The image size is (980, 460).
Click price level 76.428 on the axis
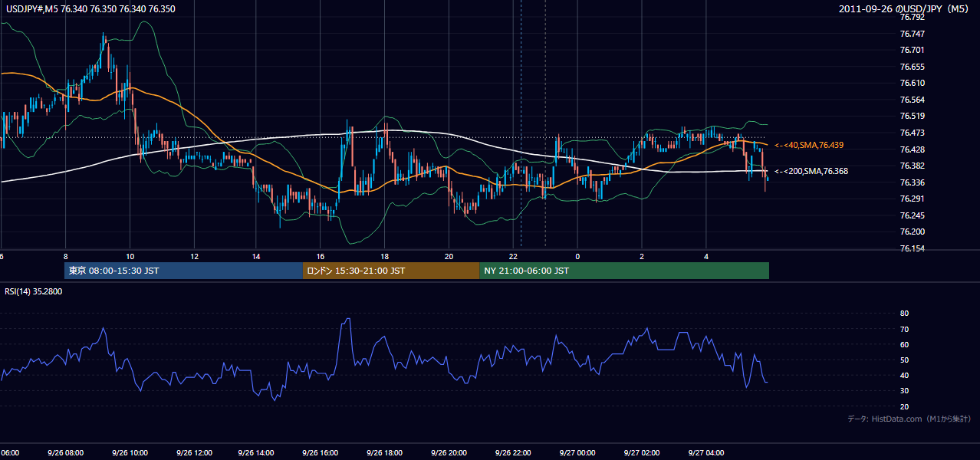point(913,149)
